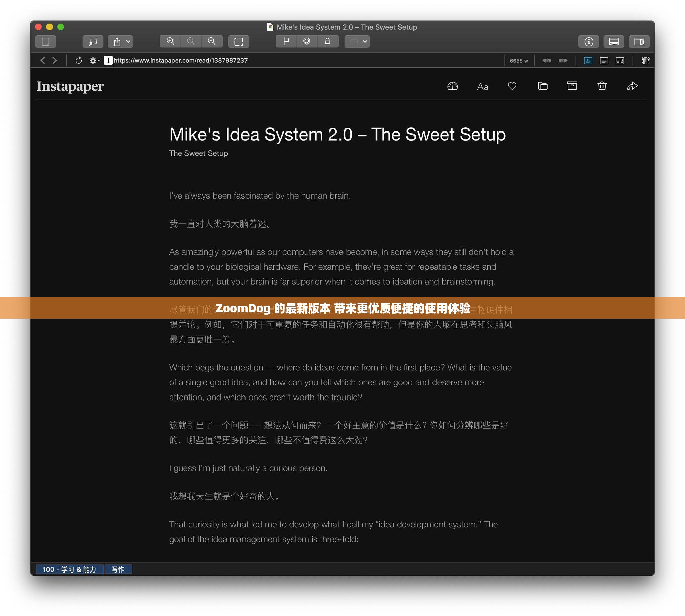This screenshot has height=616, width=685.
Task: Click the paragraph starting "That curiosity is what"
Action: click(333, 532)
